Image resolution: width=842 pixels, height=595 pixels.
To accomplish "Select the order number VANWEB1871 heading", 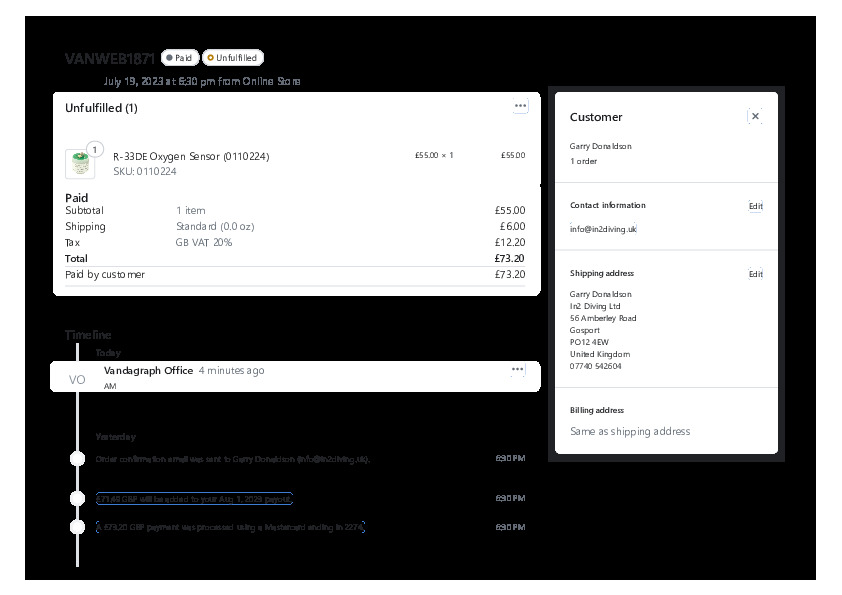I will 110,59.
